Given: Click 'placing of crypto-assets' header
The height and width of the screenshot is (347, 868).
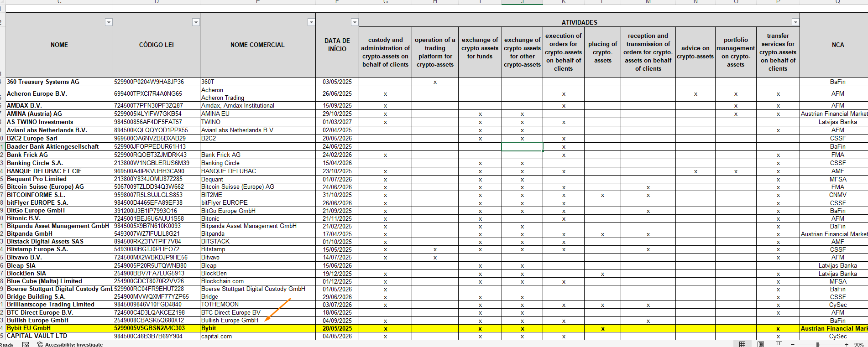Looking at the screenshot, I should 602,52.
